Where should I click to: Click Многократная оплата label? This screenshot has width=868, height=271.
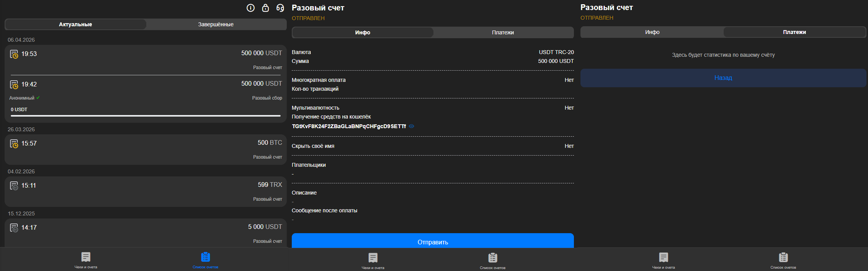[319, 80]
